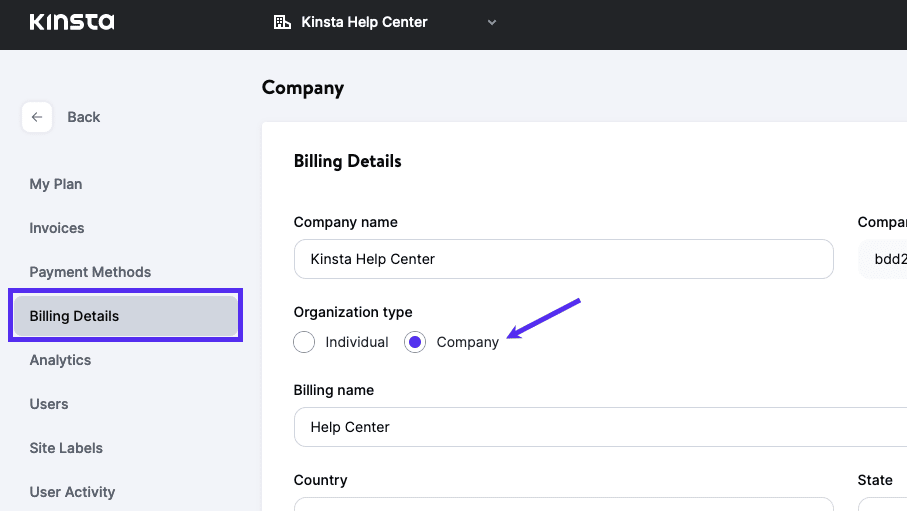Open User Activity in sidebar
The height and width of the screenshot is (511, 907).
[72, 492]
